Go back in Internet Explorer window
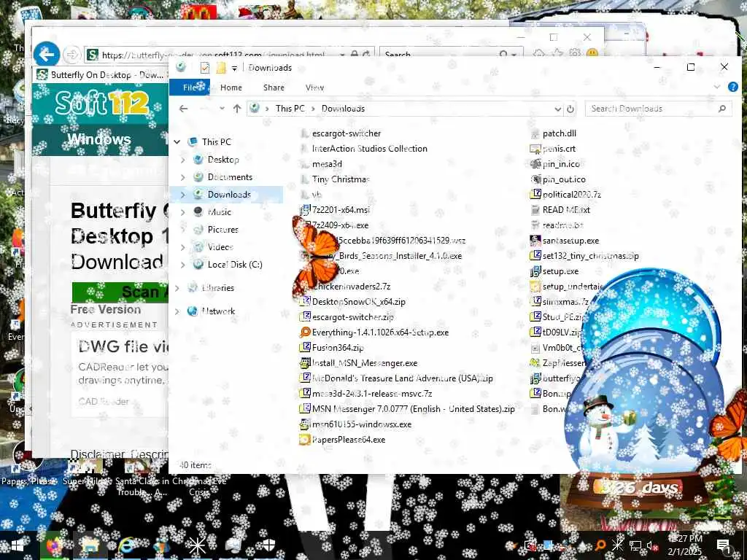Viewport: 747px width, 560px height. (47, 54)
